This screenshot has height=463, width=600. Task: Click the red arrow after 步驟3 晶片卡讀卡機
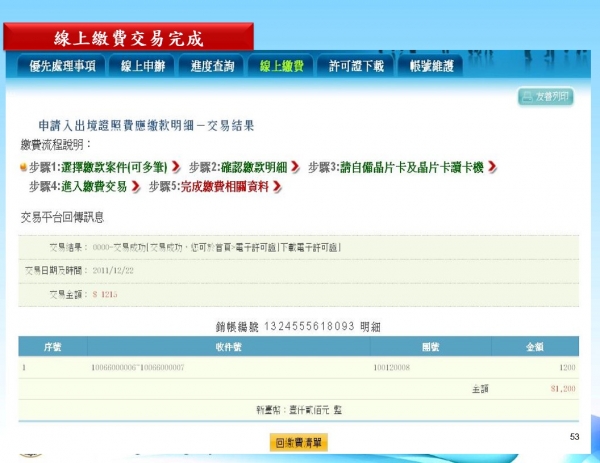(x=493, y=166)
